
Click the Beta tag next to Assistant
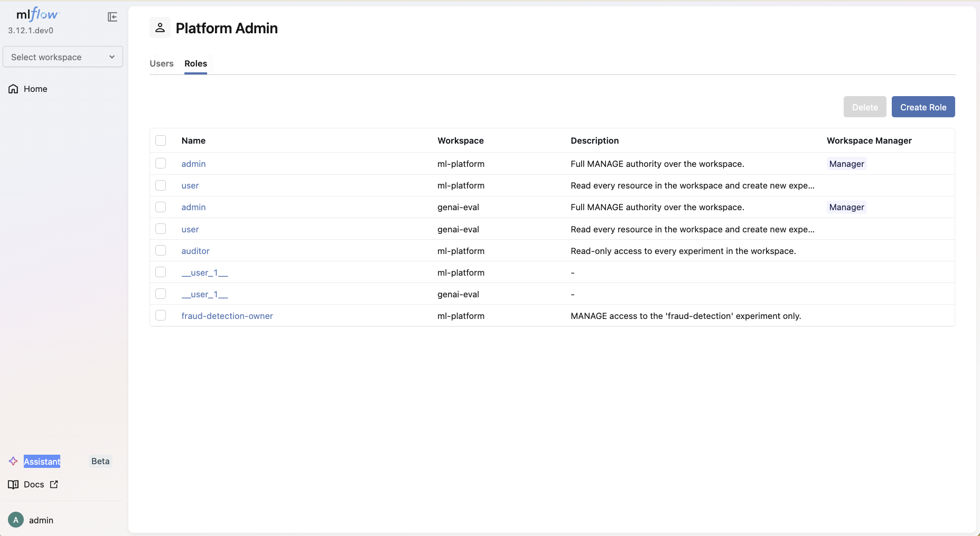pyautogui.click(x=100, y=461)
